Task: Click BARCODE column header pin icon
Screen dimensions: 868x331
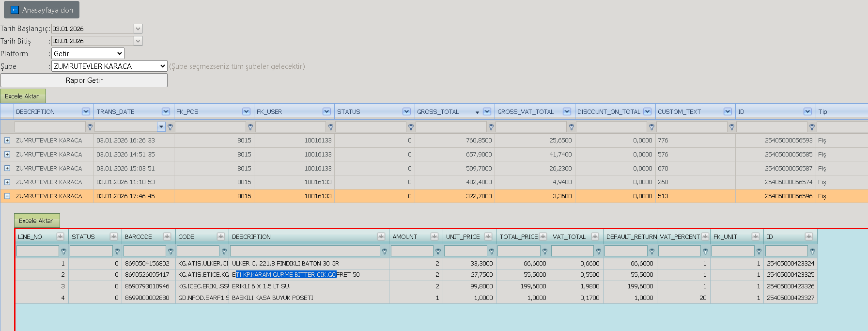Action: pos(167,236)
